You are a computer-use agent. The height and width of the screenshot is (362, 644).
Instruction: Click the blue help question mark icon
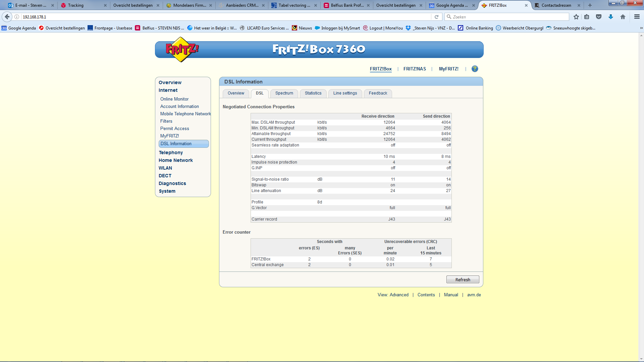click(x=475, y=69)
